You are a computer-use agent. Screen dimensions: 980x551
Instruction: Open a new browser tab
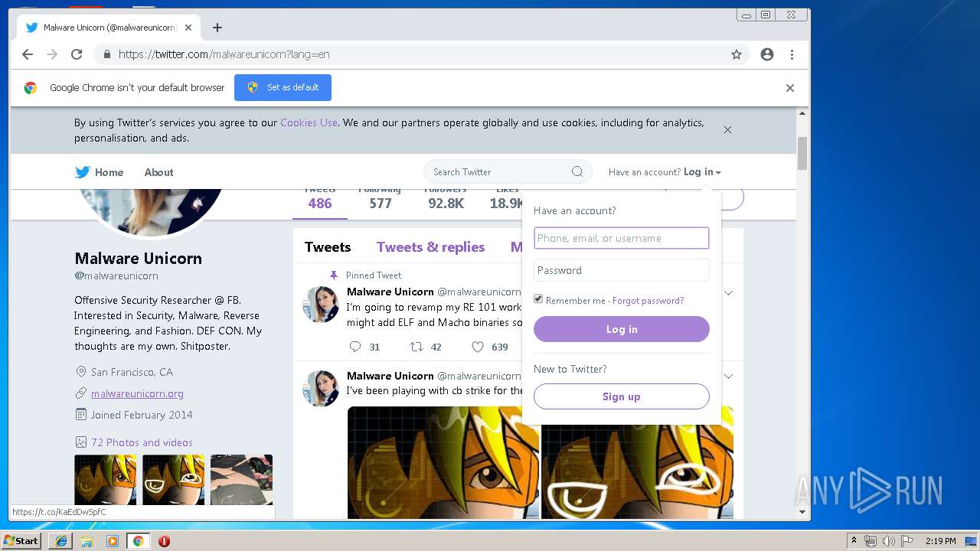click(x=217, y=28)
